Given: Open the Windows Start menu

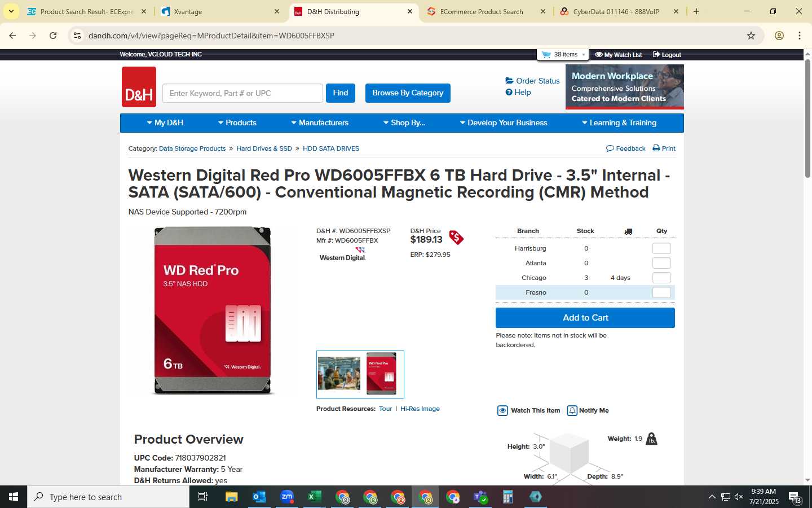Looking at the screenshot, I should (x=14, y=497).
